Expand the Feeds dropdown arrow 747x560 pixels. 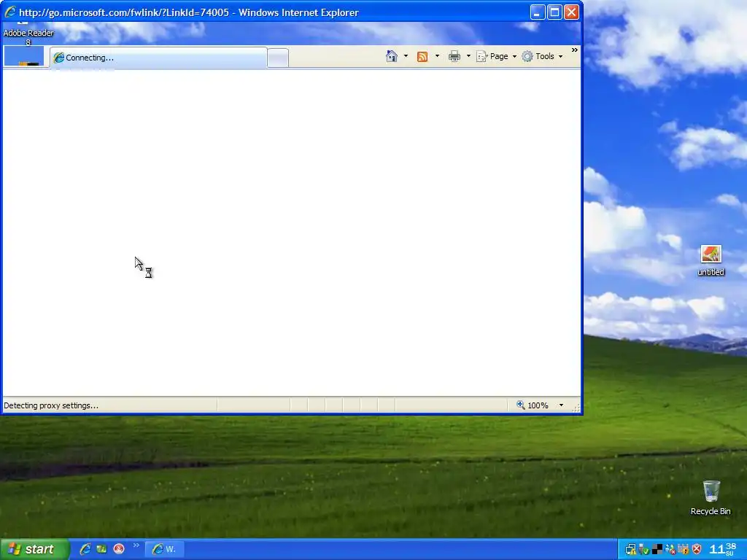438,56
